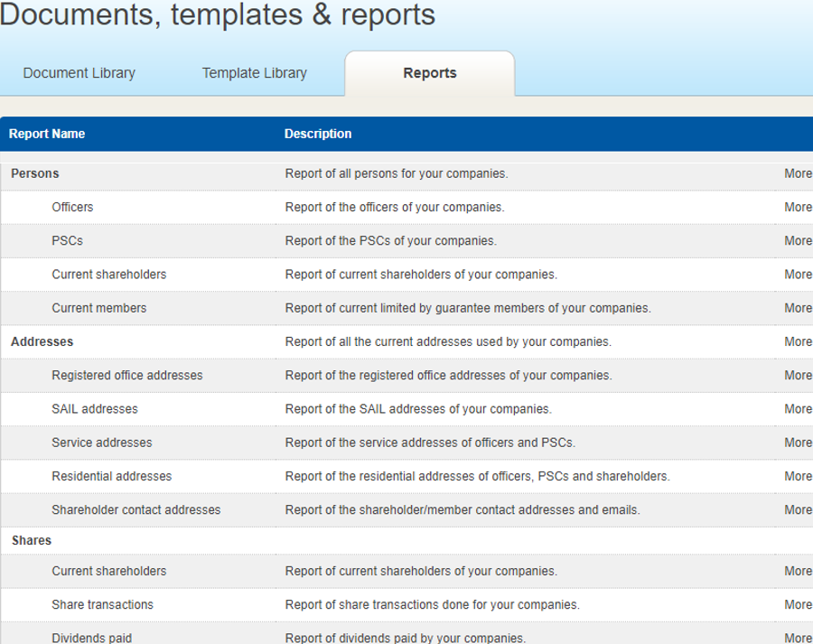Click More link for SAIL addresses row
Screen dimensions: 813x644
(798, 408)
